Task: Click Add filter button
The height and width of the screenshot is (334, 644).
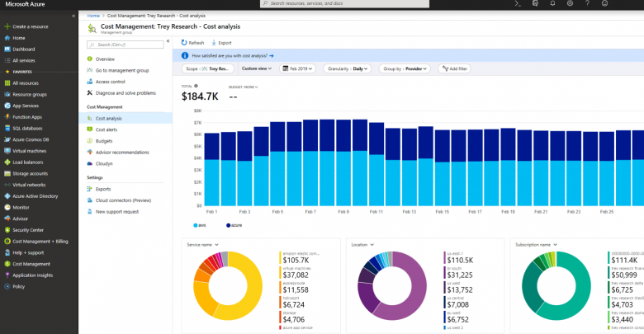Action: [x=454, y=68]
